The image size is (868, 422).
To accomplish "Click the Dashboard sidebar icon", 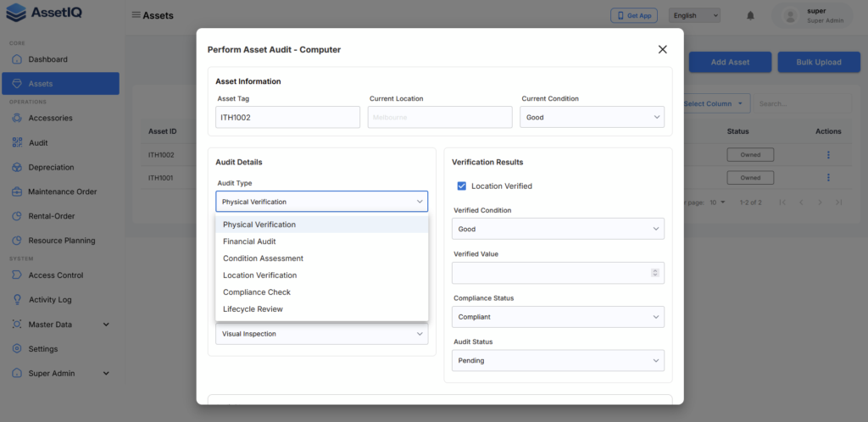I will point(17,59).
